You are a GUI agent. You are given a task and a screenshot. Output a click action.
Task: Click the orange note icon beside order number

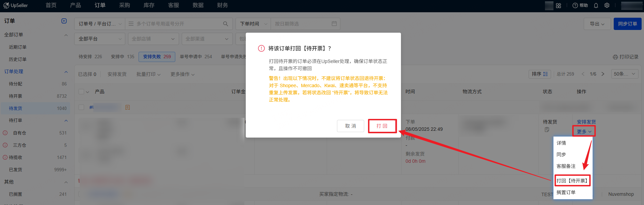(x=128, y=107)
